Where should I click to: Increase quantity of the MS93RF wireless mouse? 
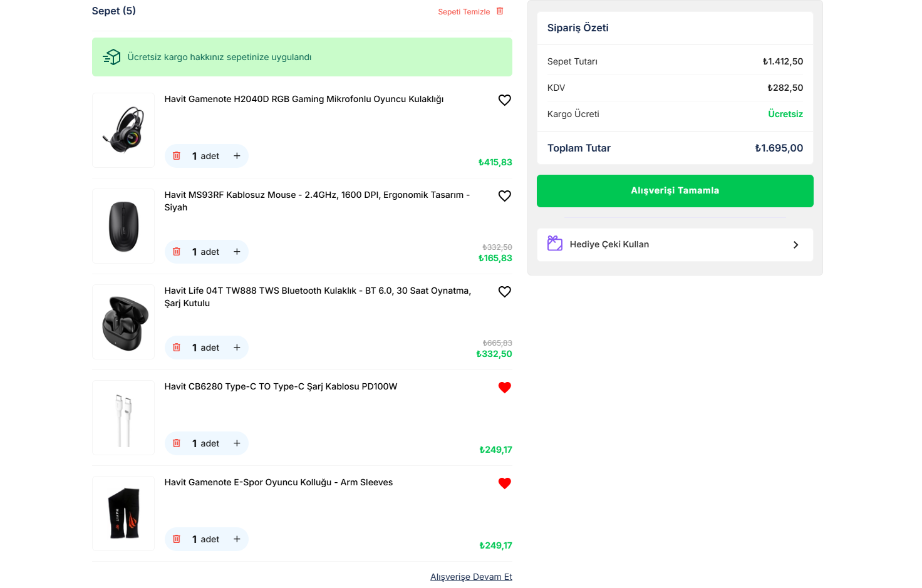(237, 252)
